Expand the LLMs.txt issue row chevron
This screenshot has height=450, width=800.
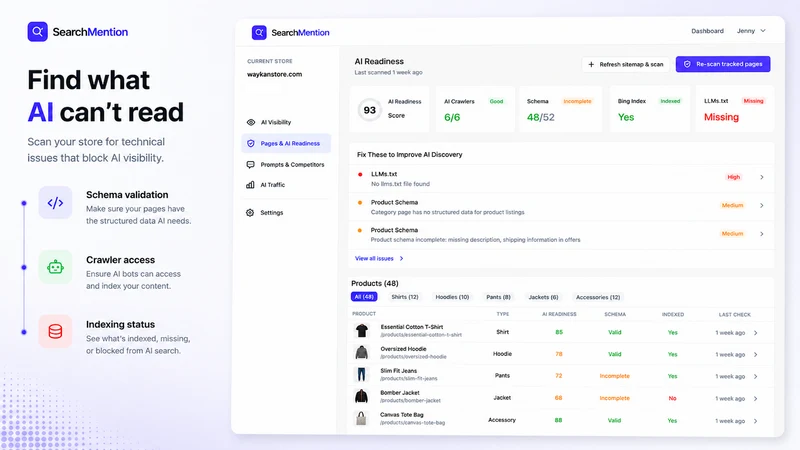click(762, 178)
